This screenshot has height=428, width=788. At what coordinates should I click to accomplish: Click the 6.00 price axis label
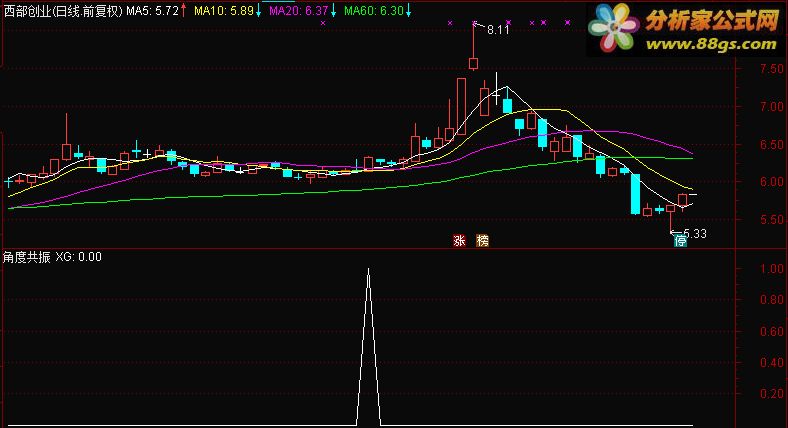[x=772, y=182]
